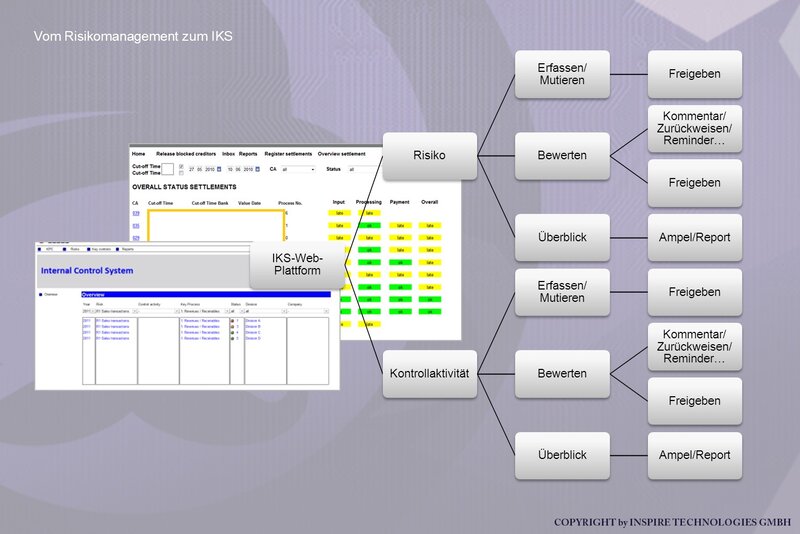Image resolution: width=800 pixels, height=534 pixels.
Task: Go to Register settlements menu item
Action: coord(288,154)
